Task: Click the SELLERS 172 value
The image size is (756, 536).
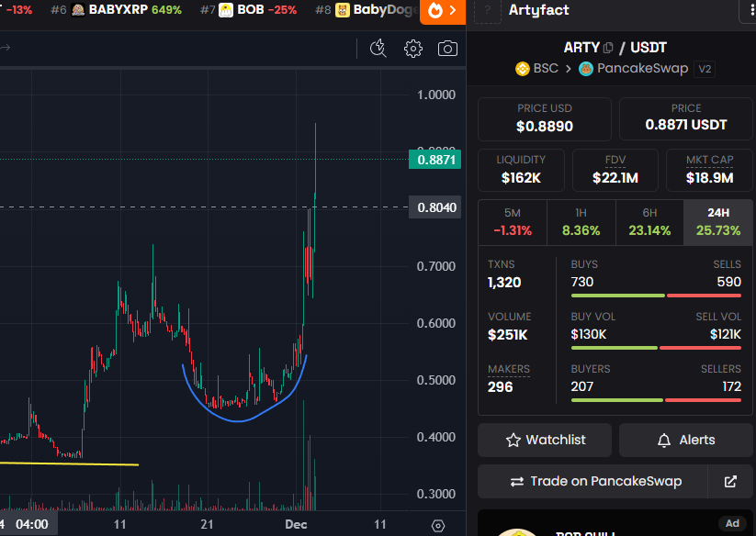Action: (x=731, y=386)
